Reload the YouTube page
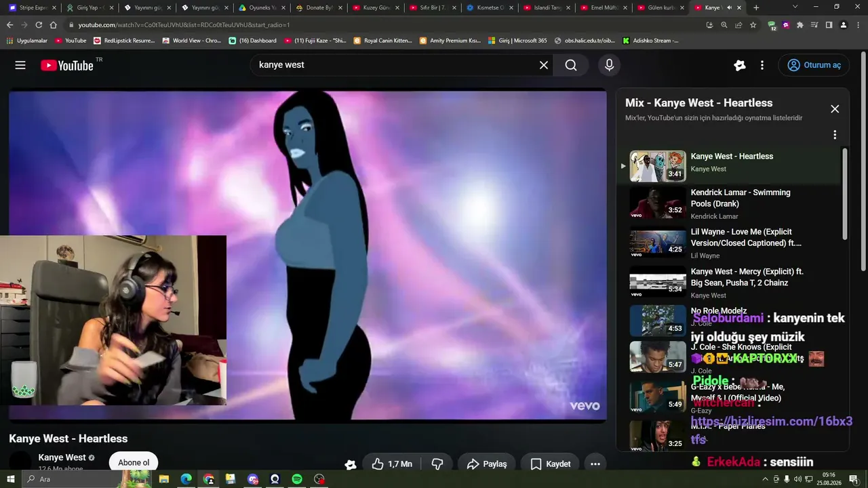This screenshot has width=868, height=488. (39, 25)
